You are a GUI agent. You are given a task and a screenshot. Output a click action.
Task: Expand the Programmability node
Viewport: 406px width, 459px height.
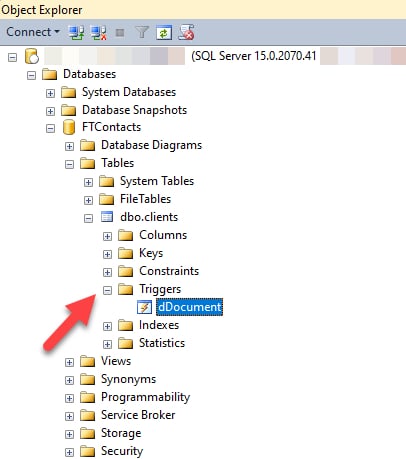[x=69, y=398]
